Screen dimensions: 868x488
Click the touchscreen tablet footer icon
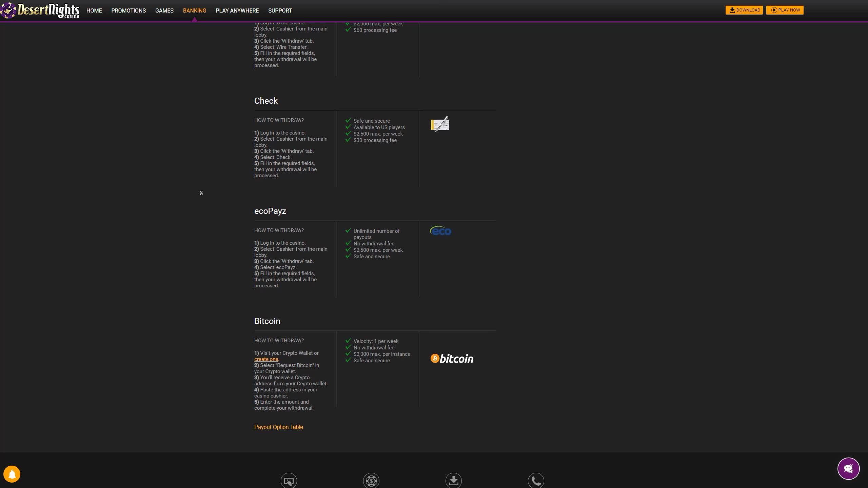(289, 481)
